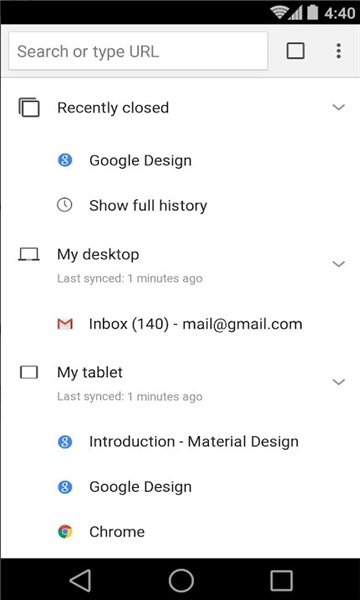The height and width of the screenshot is (600, 360).
Task: Open the tab switcher square icon
Action: click(295, 51)
